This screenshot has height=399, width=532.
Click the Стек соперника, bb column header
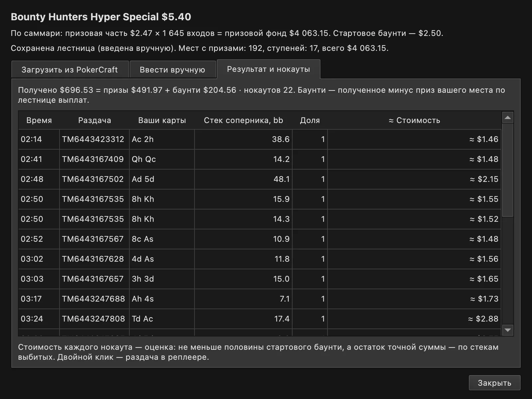coord(243,120)
